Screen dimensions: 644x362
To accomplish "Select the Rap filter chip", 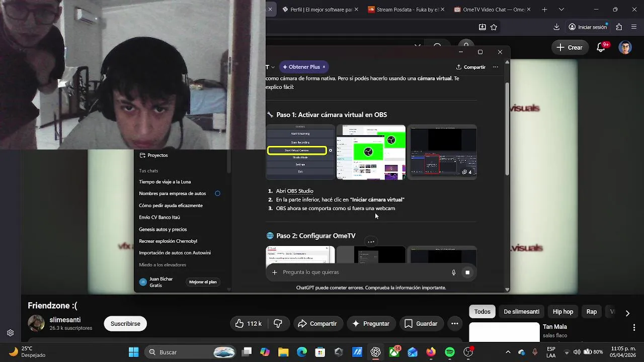I will point(592,312).
